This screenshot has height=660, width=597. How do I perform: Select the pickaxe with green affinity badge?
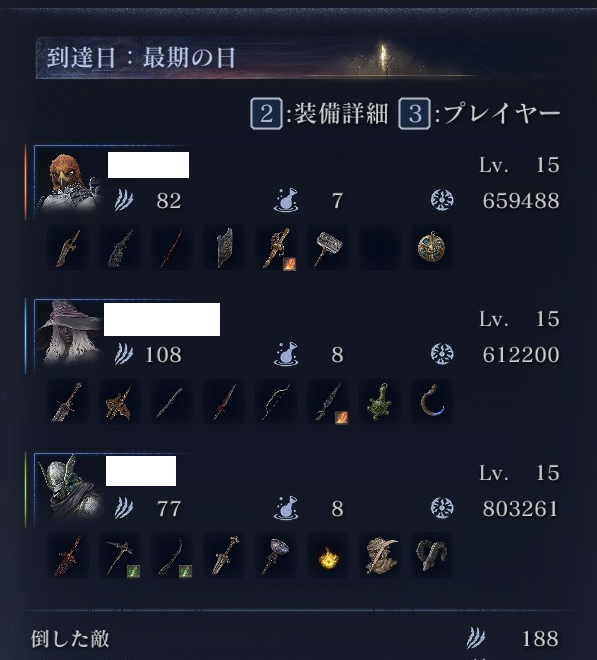point(120,555)
